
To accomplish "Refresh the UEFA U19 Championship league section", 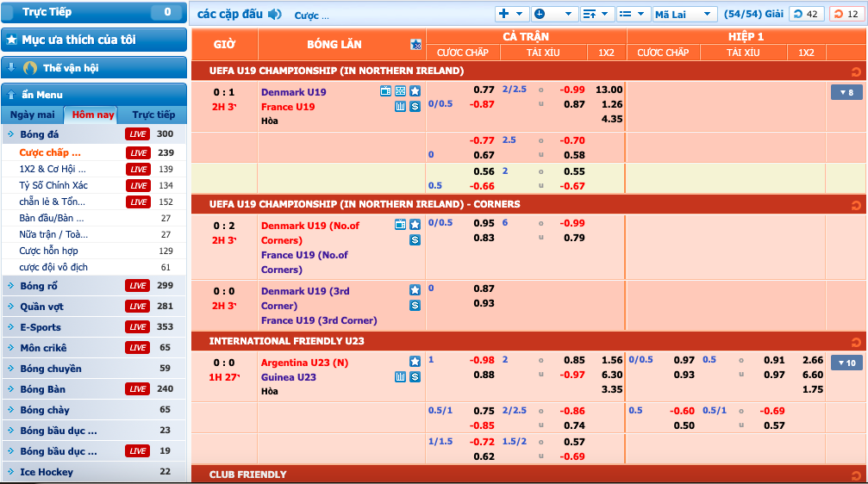I will (x=855, y=71).
